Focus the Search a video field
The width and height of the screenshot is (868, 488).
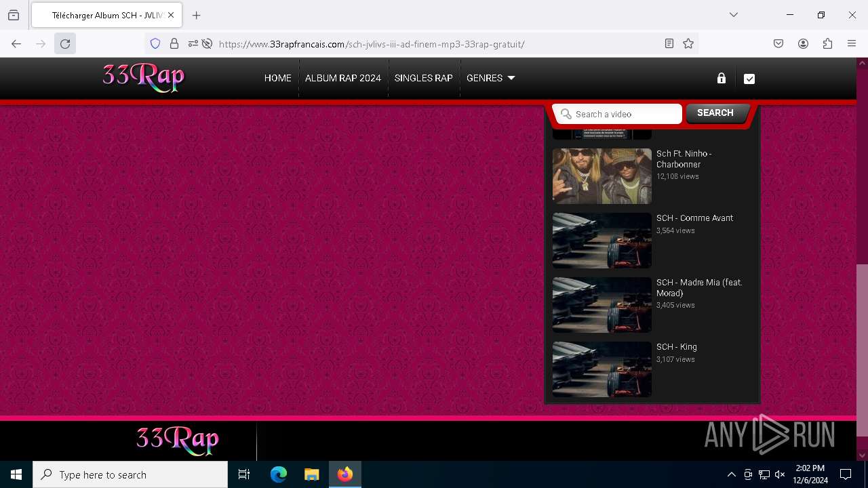tap(617, 114)
